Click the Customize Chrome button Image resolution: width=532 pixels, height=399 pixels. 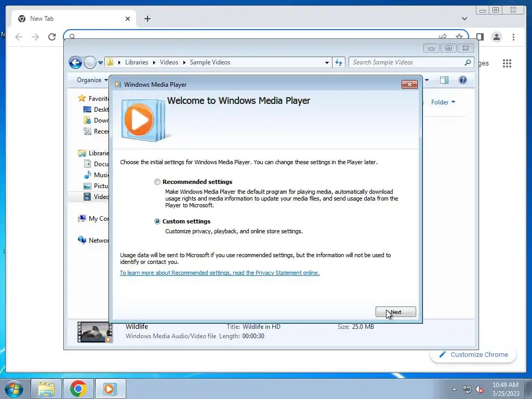(x=474, y=354)
